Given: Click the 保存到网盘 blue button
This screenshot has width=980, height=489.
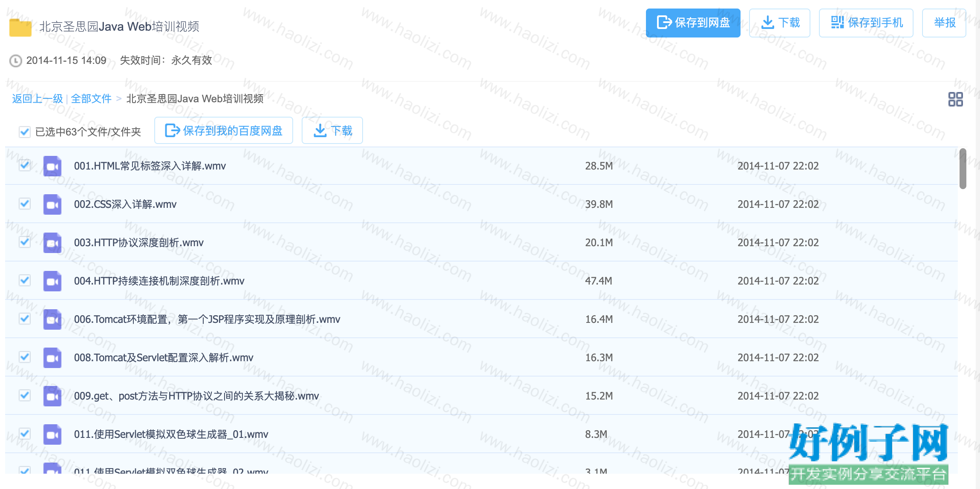Looking at the screenshot, I should (693, 23).
